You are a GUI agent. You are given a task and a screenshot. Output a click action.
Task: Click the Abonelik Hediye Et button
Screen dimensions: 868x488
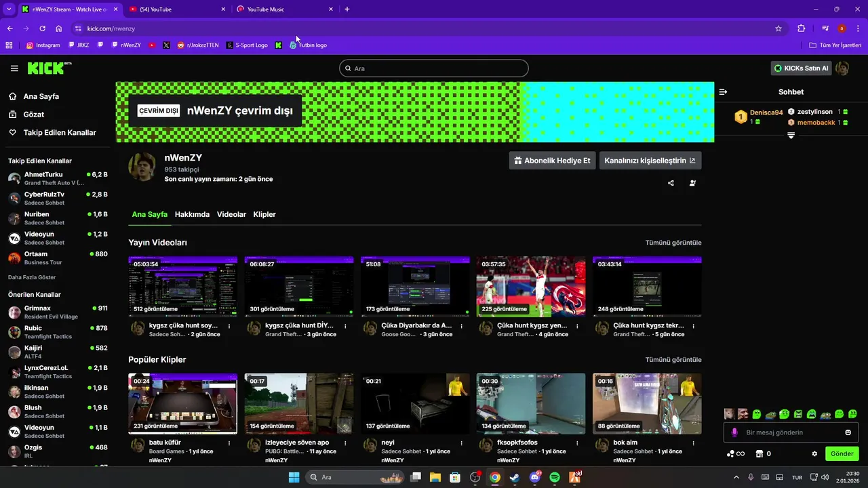pyautogui.click(x=551, y=161)
